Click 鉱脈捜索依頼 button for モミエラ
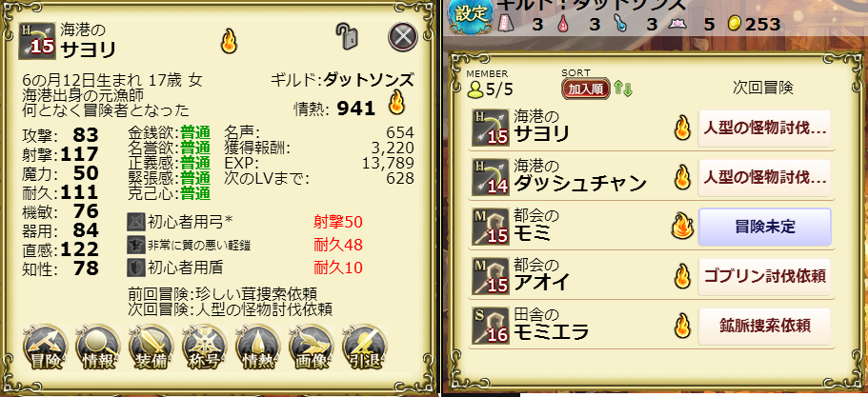The height and width of the screenshot is (397, 868). tap(764, 326)
